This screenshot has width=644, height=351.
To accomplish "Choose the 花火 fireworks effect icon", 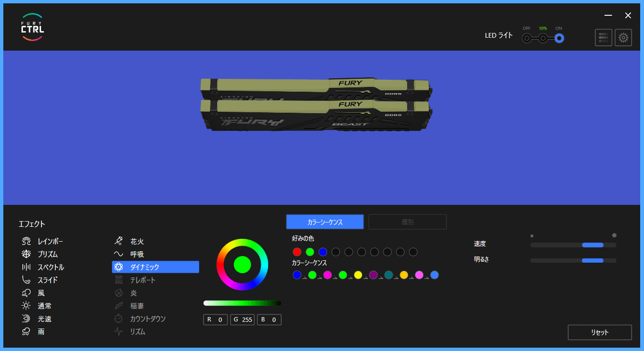I will pyautogui.click(x=118, y=242).
